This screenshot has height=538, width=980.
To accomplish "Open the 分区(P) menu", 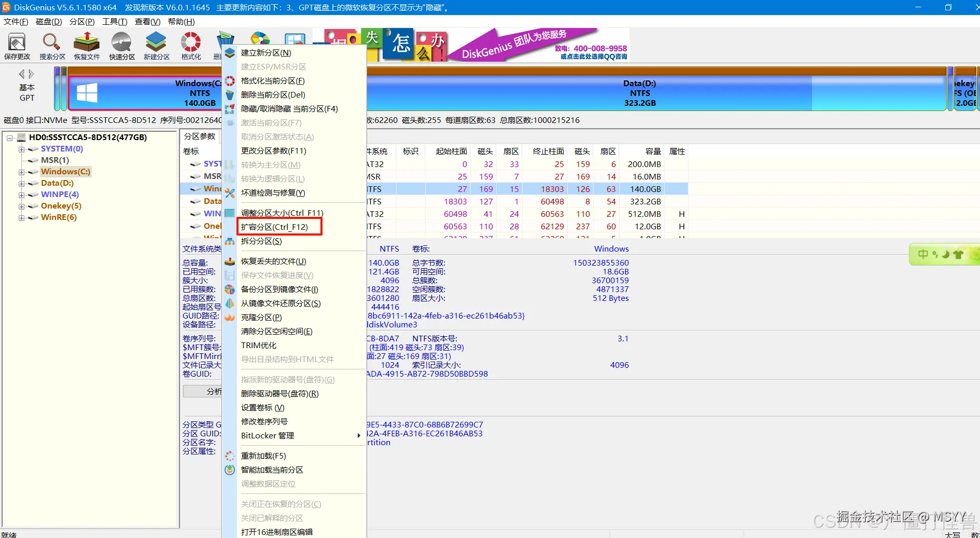I will pyautogui.click(x=82, y=22).
